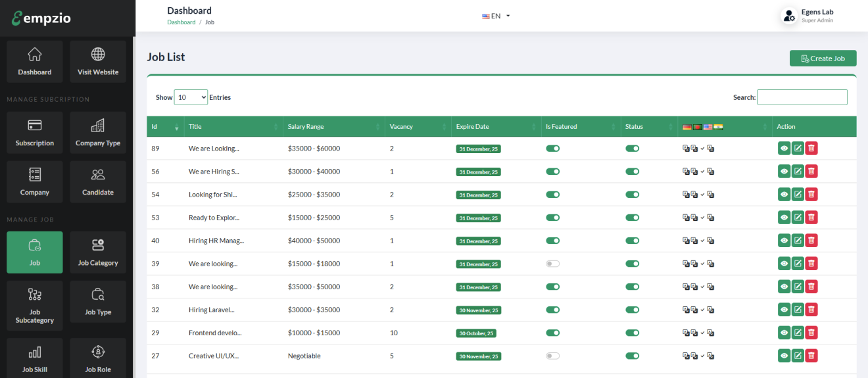Screen dimensions: 868x378
Task: Click the Egens Lab profile name
Action: point(817,12)
